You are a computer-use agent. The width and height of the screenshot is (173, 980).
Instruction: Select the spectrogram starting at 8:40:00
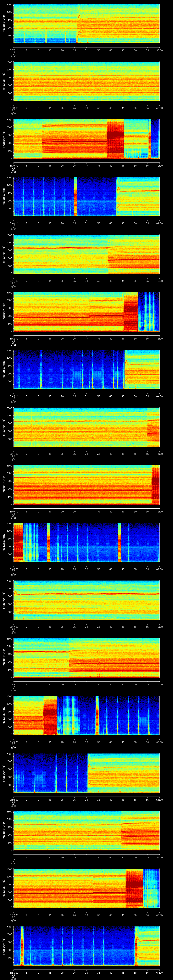[86, 196]
